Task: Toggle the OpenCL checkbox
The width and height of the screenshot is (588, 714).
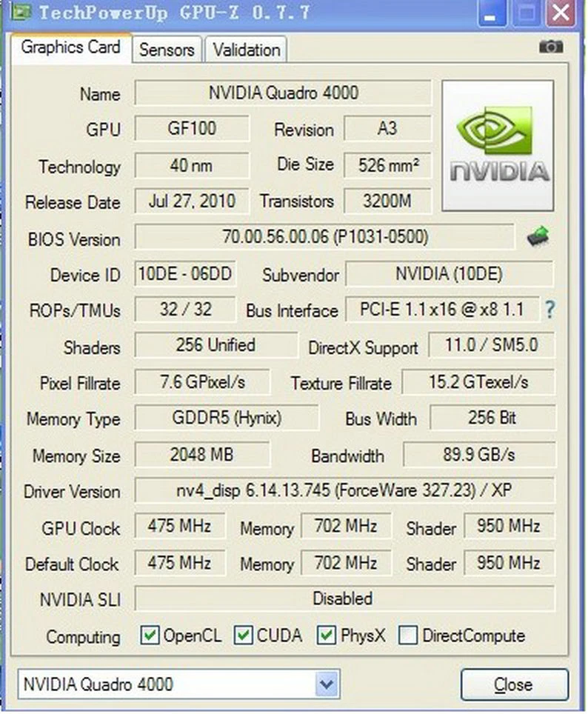Action: coord(150,635)
